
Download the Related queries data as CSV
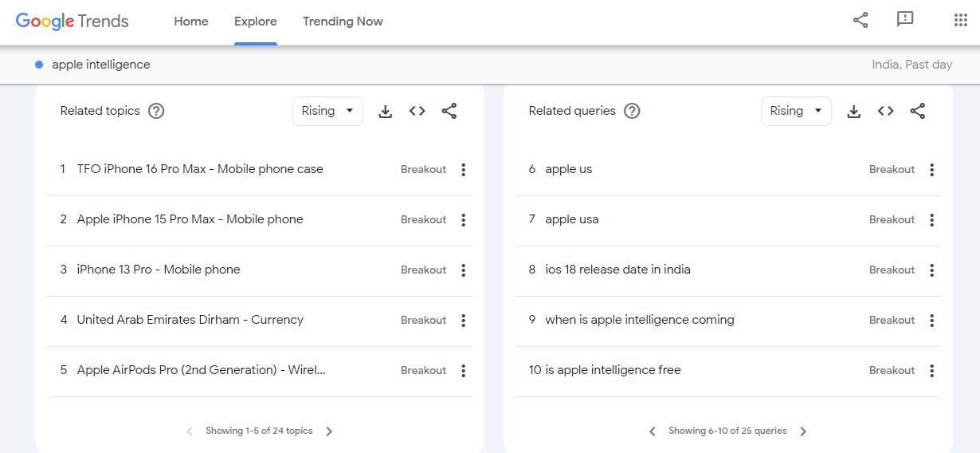tap(854, 112)
